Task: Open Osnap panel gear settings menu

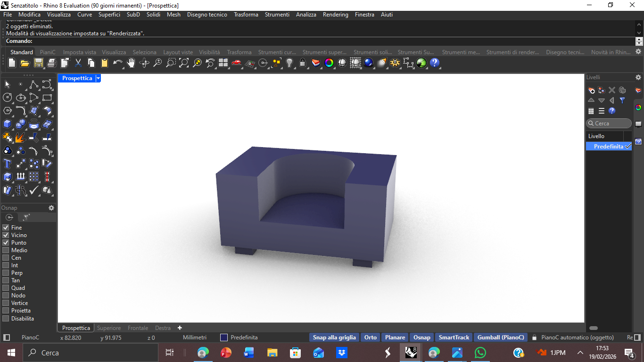Action: pyautogui.click(x=51, y=208)
